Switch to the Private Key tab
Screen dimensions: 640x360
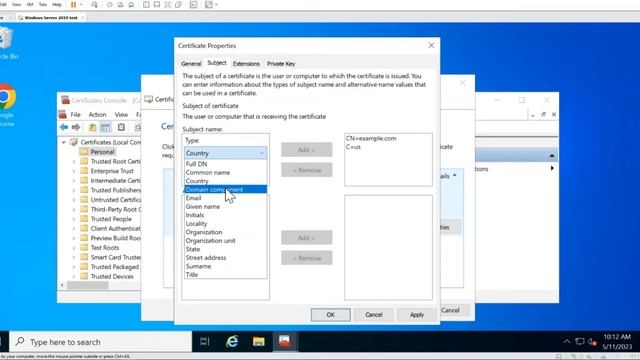pos(281,64)
